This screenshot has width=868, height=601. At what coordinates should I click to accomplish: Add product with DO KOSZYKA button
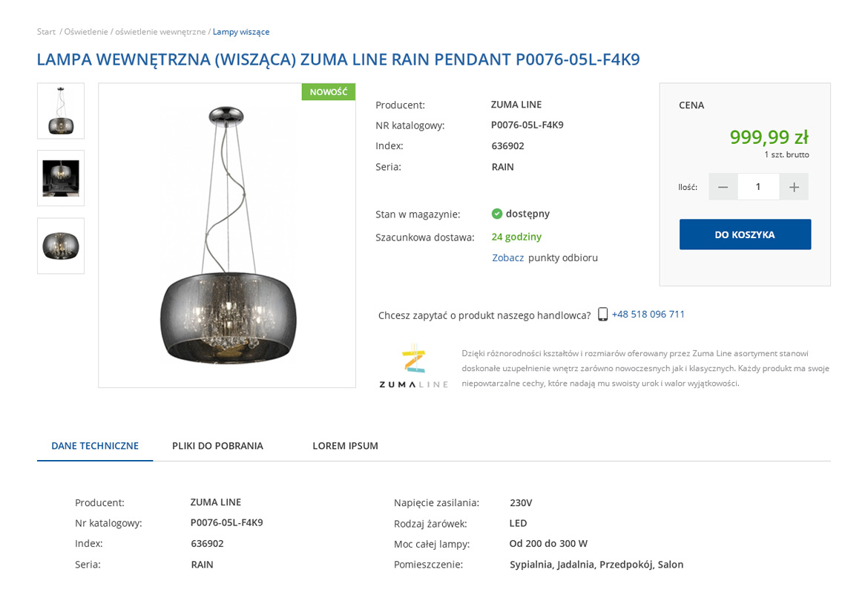745,234
